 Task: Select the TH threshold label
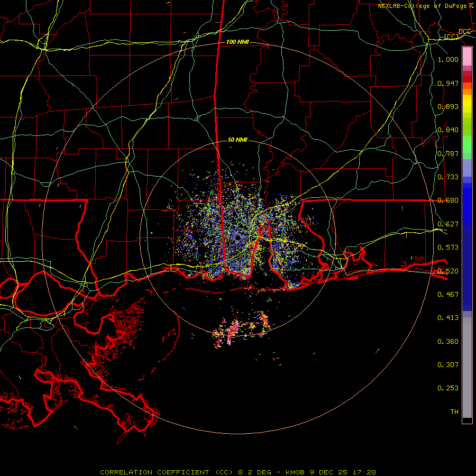[454, 412]
